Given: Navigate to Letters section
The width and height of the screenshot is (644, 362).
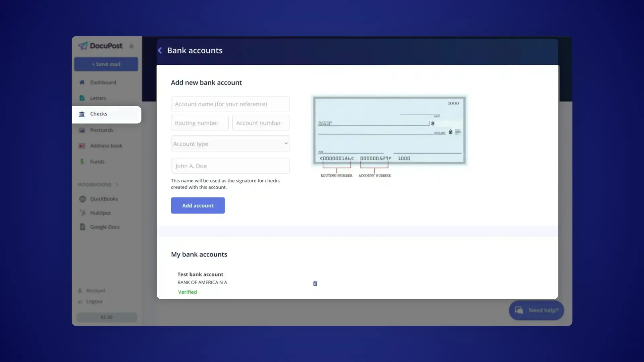Looking at the screenshot, I should pos(98,98).
